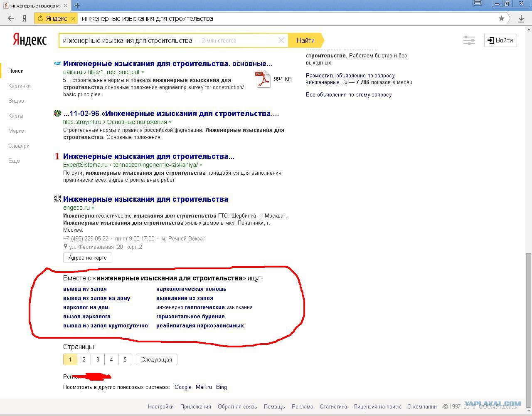The width and height of the screenshot is (532, 416).
Task: Click related query 'вывод из запоя круглосуточно'
Action: [106, 326]
